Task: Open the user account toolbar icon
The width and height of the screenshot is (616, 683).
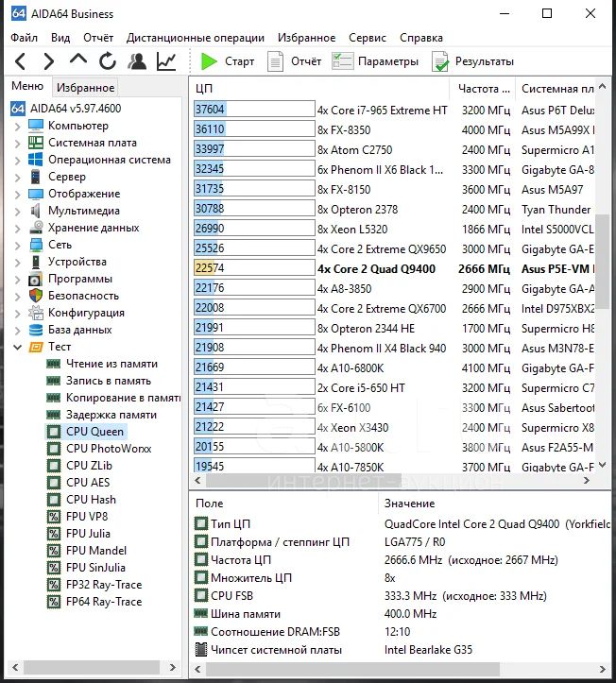Action: click(x=137, y=61)
